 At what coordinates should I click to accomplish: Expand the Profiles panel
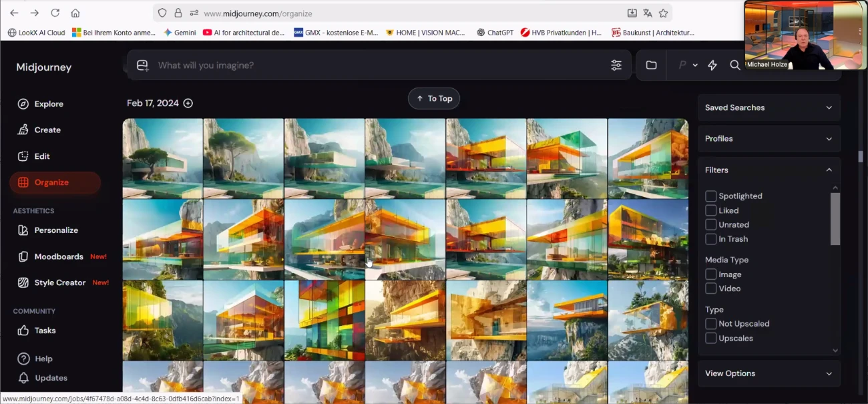click(x=769, y=139)
